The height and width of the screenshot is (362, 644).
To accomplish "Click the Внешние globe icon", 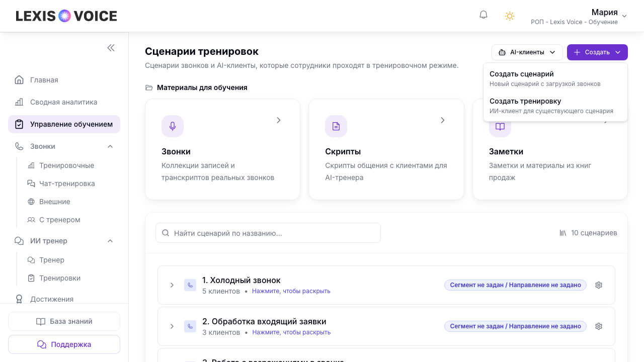I will click(31, 202).
